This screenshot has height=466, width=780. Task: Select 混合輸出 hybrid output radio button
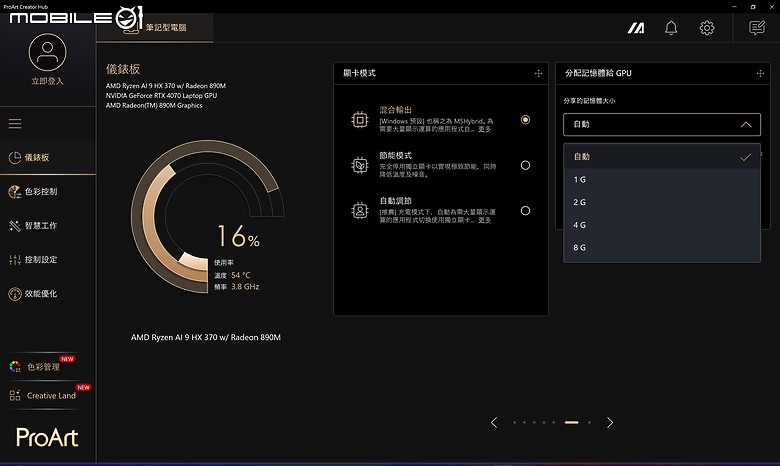(x=525, y=119)
